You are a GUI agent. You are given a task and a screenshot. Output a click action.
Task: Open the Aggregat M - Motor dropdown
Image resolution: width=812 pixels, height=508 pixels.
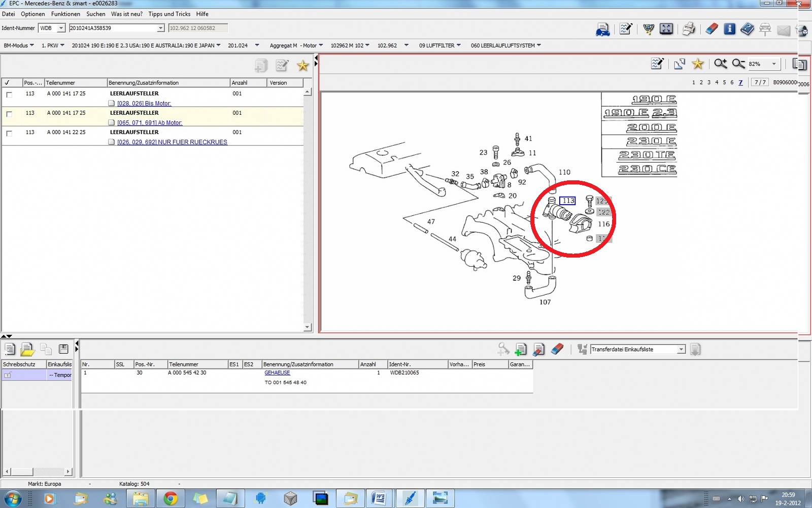[296, 45]
